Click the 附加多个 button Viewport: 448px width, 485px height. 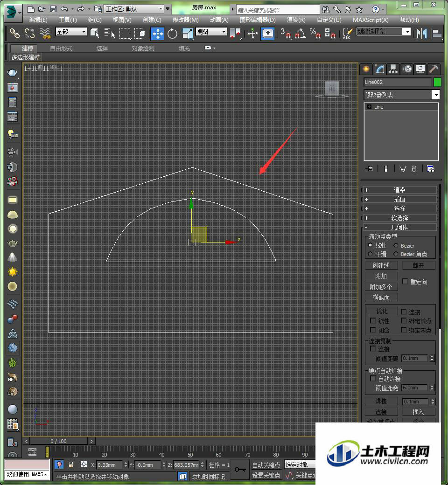tap(381, 287)
